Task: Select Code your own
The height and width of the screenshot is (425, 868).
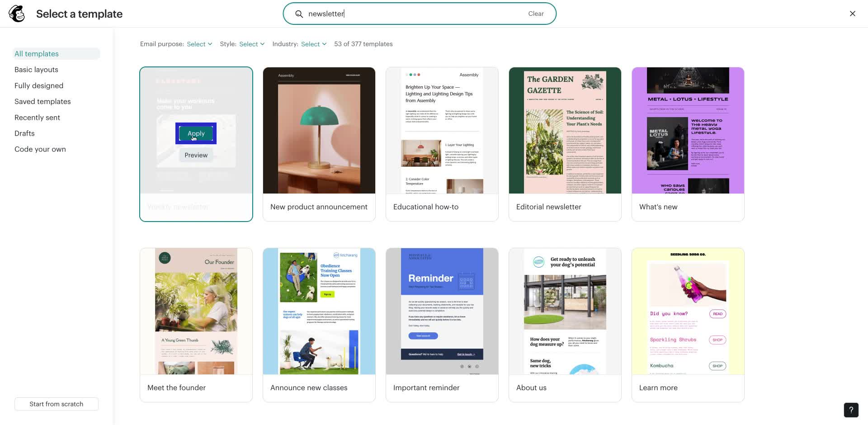Action: click(40, 149)
